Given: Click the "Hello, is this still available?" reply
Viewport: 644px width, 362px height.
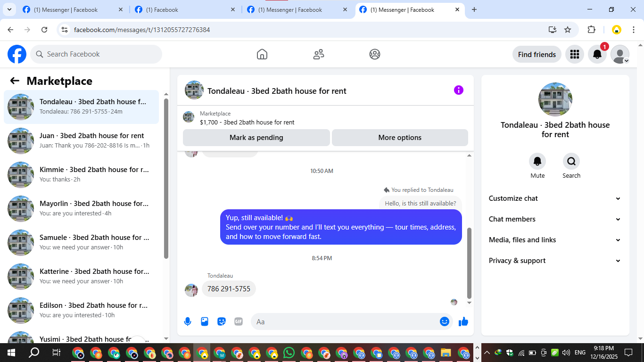Looking at the screenshot, I should (x=421, y=204).
